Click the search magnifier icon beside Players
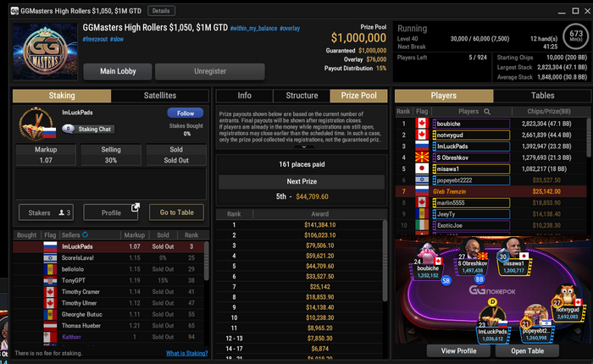This screenshot has height=364, width=593. coord(487,112)
